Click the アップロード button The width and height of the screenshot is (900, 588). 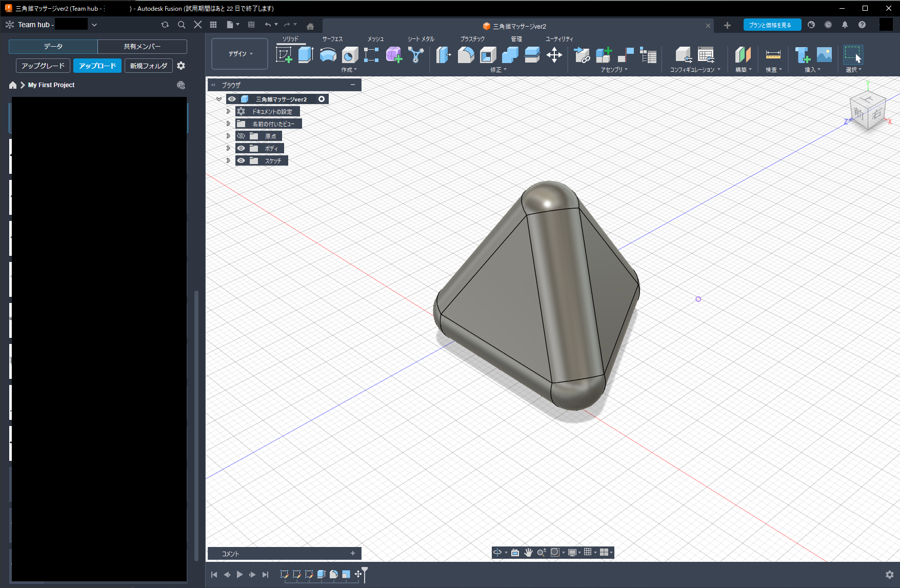coord(97,66)
